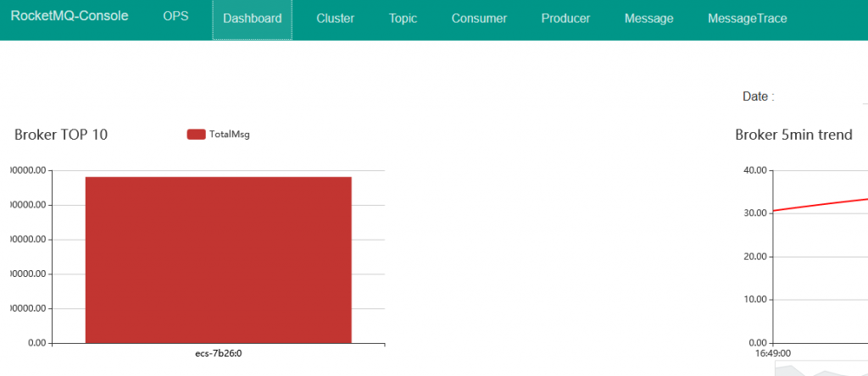Viewport: 868px width, 376px height.
Task: Click the Date field label
Action: 758,97
